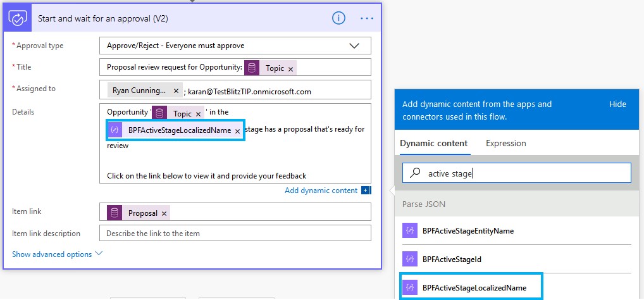This screenshot has height=300, width=644.
Task: Click the search magnifier icon
Action: (415, 173)
